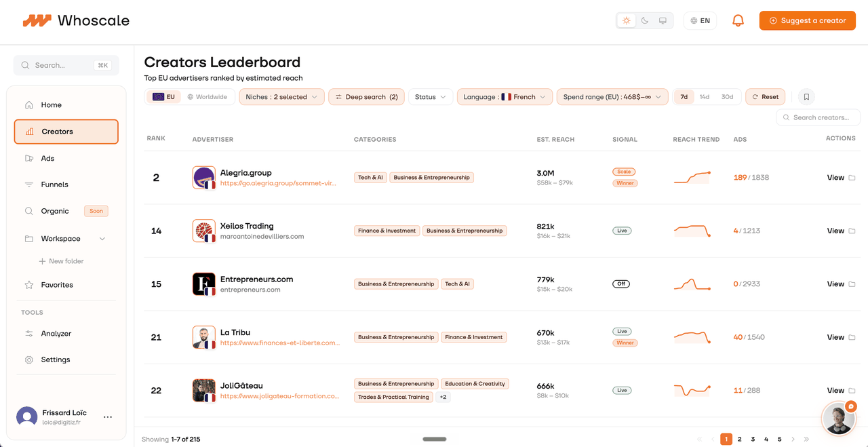Expand the Workspace chevron
The image size is (868, 447).
(102, 239)
